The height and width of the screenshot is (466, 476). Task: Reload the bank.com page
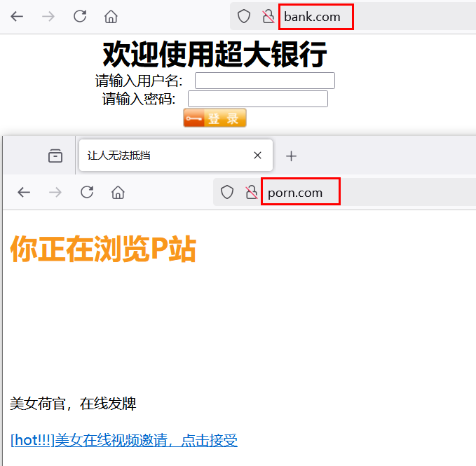(x=80, y=16)
